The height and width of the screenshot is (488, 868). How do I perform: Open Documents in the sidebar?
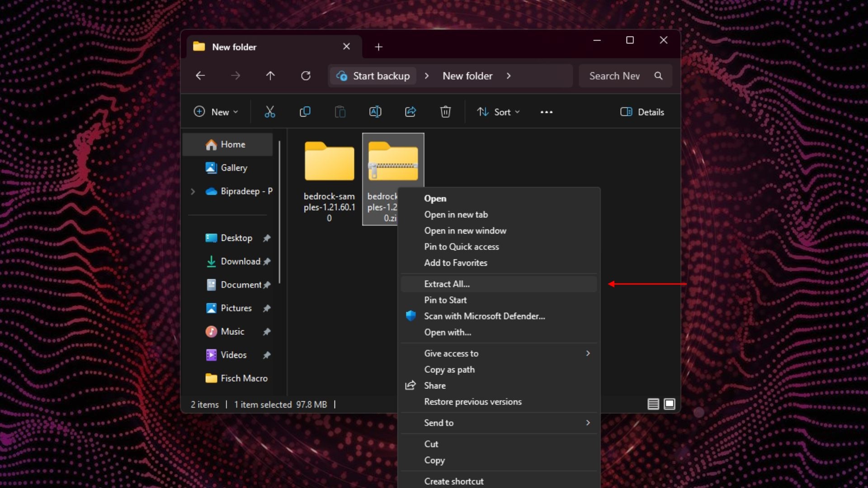point(233,285)
